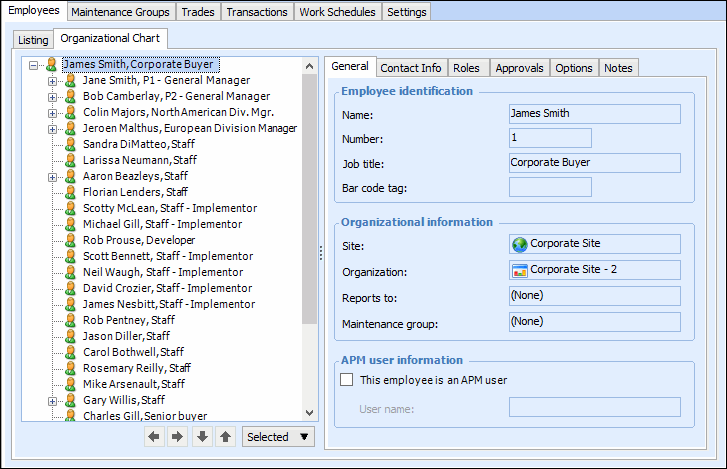Switch to the Work Schedules tab
The image size is (727, 469).
(x=337, y=12)
